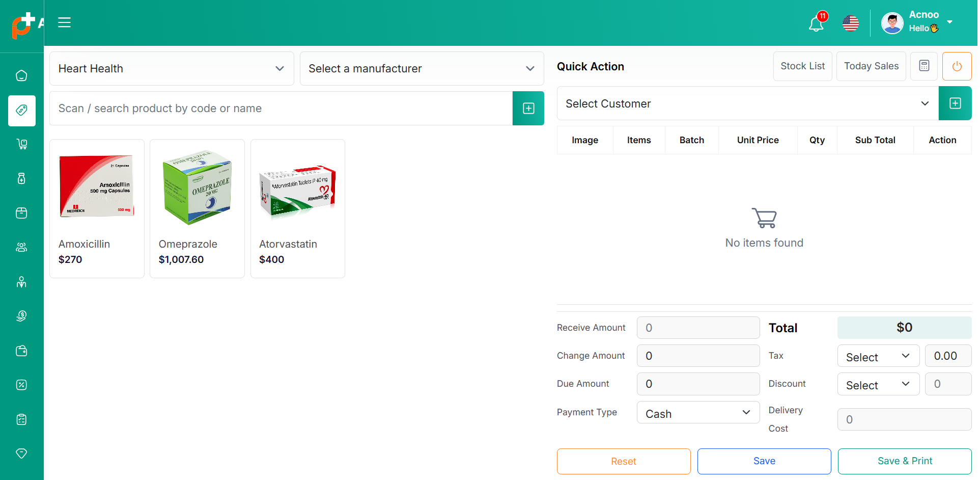980x480 pixels.
Task: Click the notification bell icon
Action: [x=816, y=24]
